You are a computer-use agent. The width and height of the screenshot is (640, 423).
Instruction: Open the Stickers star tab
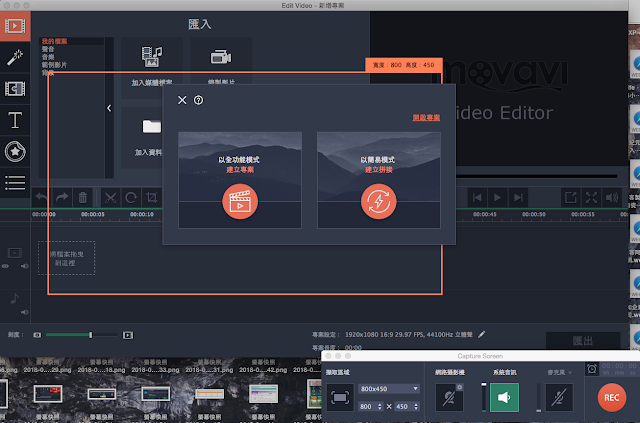[15, 151]
